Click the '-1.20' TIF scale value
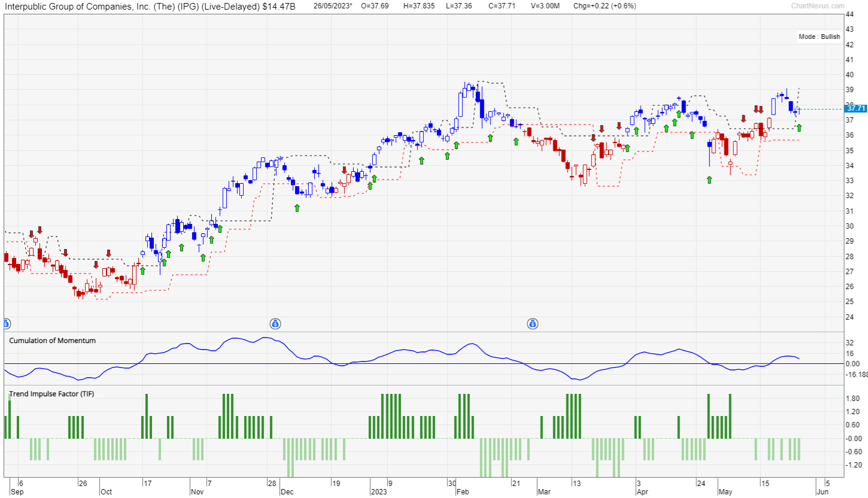The image size is (868, 498). (x=853, y=465)
